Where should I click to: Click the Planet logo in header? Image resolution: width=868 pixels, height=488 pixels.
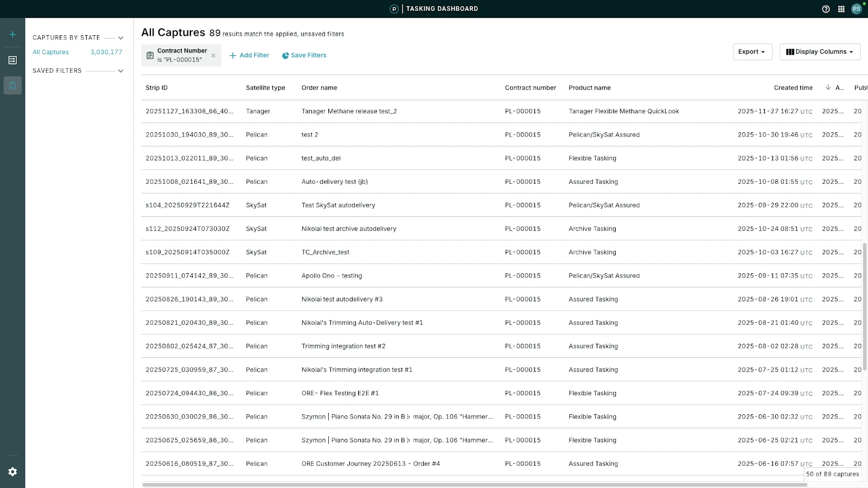point(394,9)
